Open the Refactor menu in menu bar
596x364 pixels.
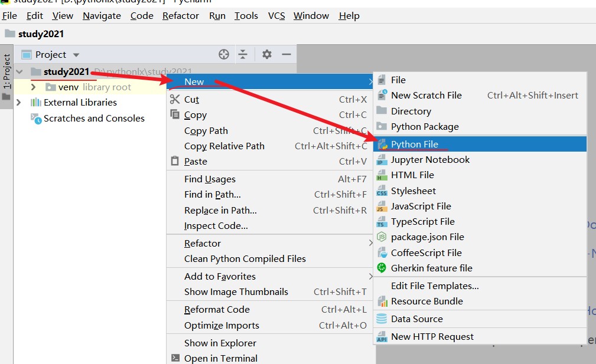pos(181,15)
